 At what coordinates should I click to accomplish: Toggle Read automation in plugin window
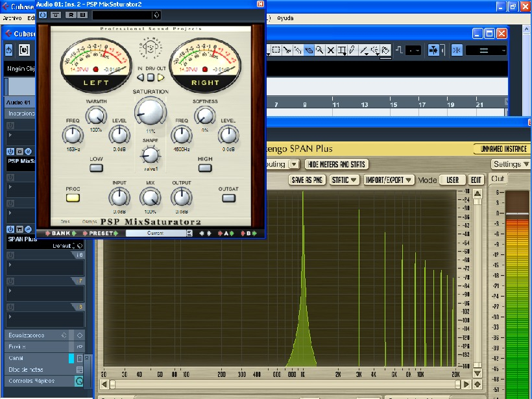coord(71,15)
